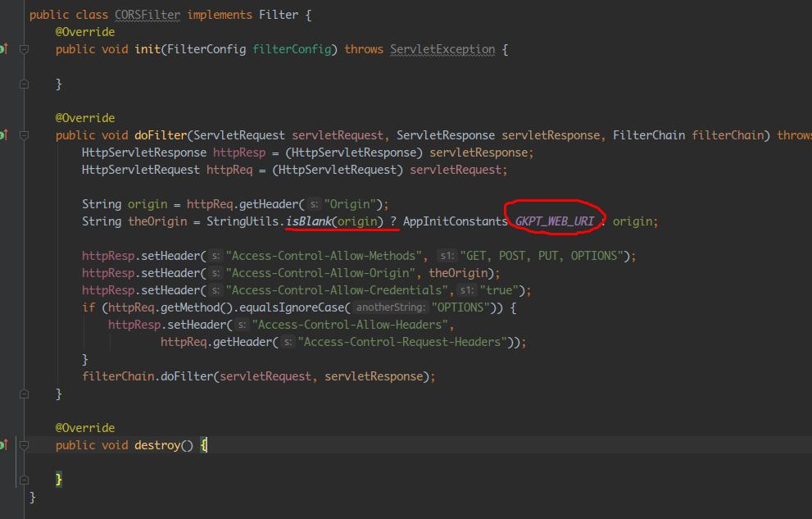Click the "Access-Control-Allow-Origin" string

pos(320,273)
